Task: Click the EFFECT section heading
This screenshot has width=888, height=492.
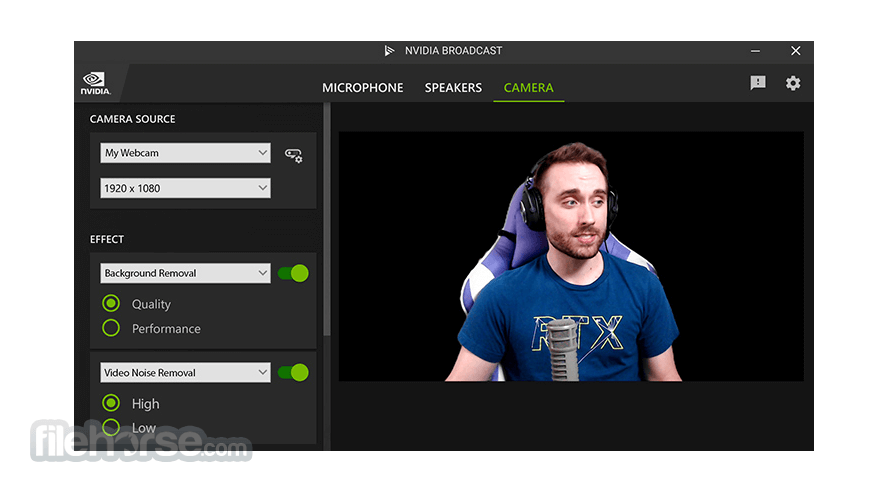Action: tap(106, 239)
